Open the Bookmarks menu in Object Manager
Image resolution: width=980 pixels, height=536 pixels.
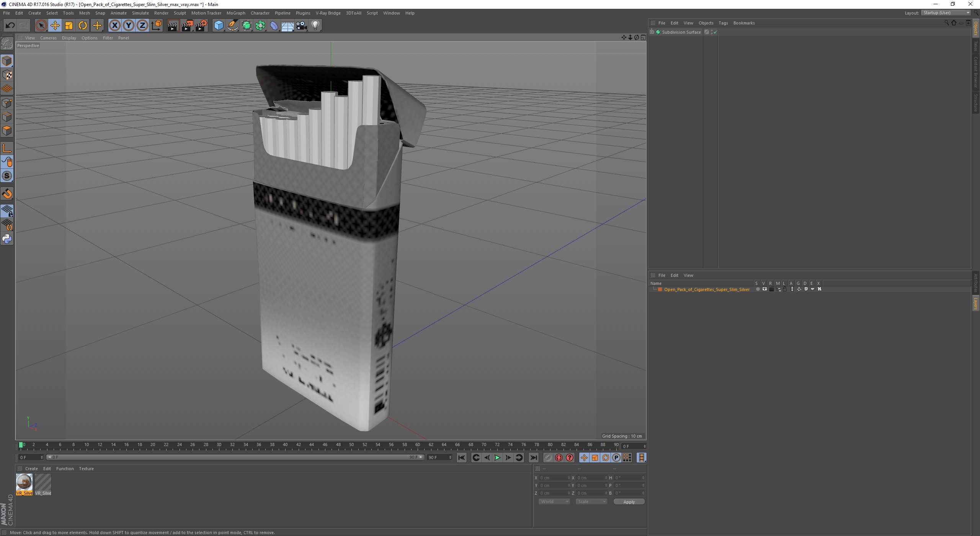pyautogui.click(x=744, y=23)
